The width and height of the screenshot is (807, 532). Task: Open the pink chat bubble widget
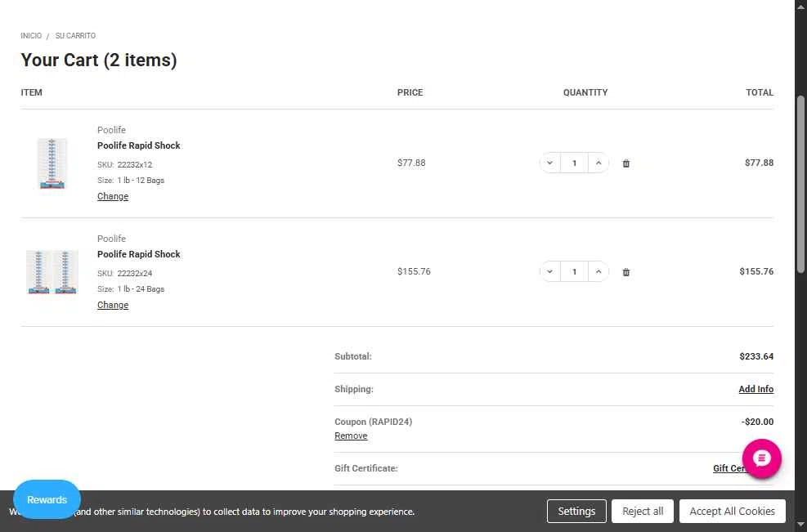point(762,458)
